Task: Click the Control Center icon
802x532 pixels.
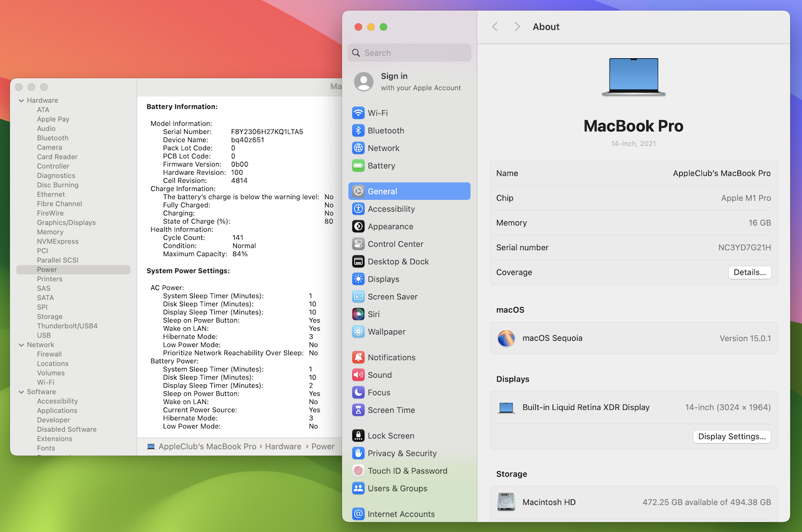Action: [358, 244]
